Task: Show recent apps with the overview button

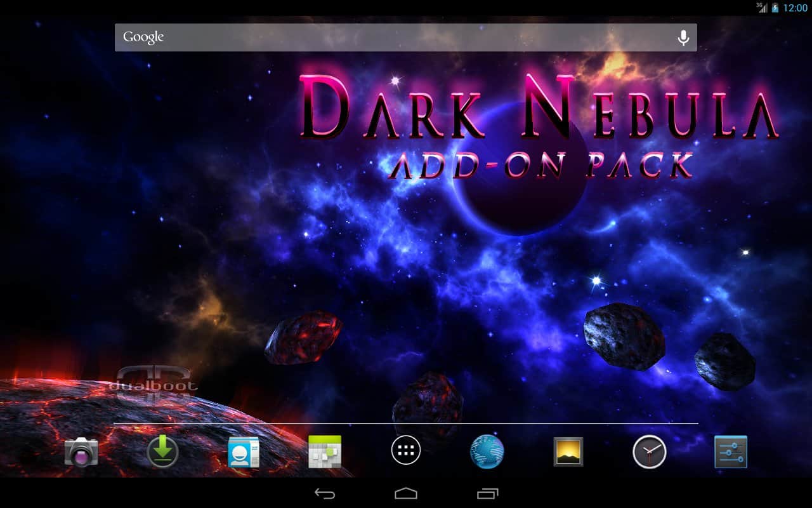Action: pyautogui.click(x=487, y=493)
